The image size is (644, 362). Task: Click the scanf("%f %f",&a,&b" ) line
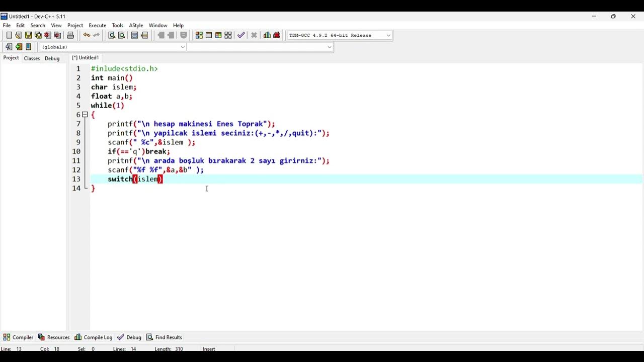(x=155, y=170)
